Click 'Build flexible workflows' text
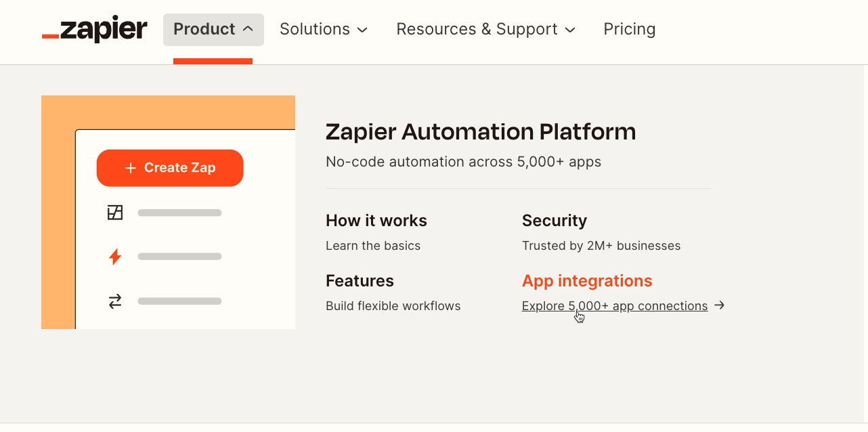The width and height of the screenshot is (868, 432). [393, 306]
